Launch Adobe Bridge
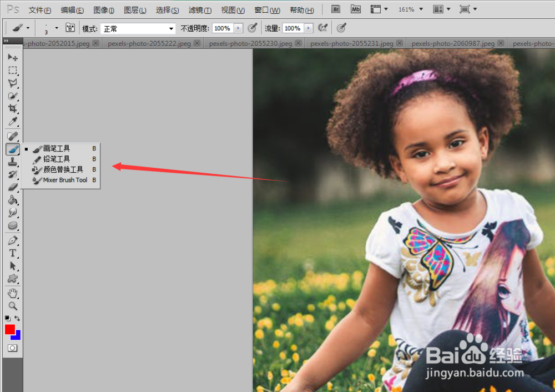 [336, 9]
